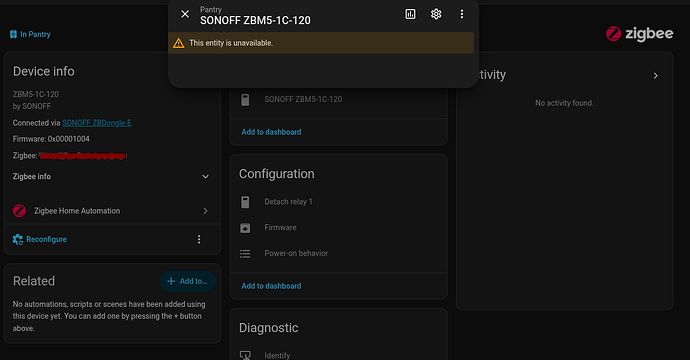The image size is (690, 360).
Task: Click the Pantry label in dialog header
Action: point(211,10)
